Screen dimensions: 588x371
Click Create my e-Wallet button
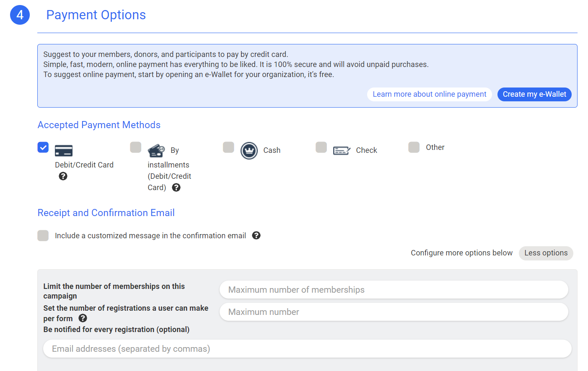[534, 94]
